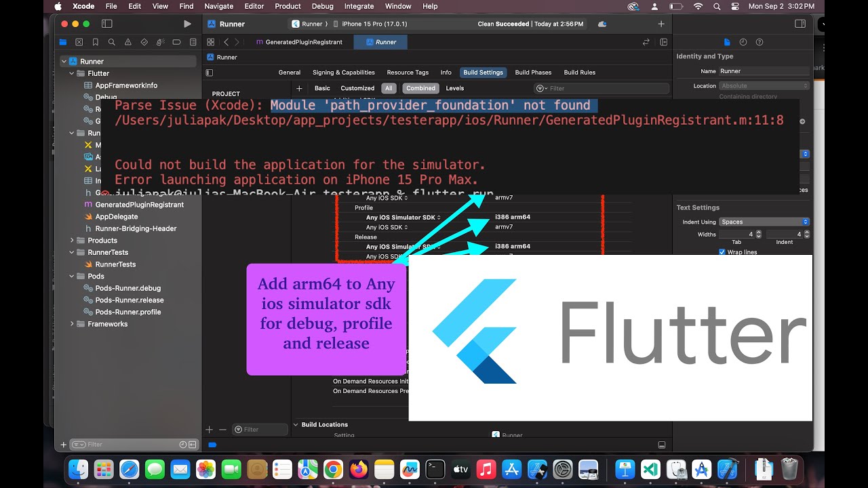Open the Bookmarks navigator
Viewport: 868px width, 488px height.
click(96, 42)
